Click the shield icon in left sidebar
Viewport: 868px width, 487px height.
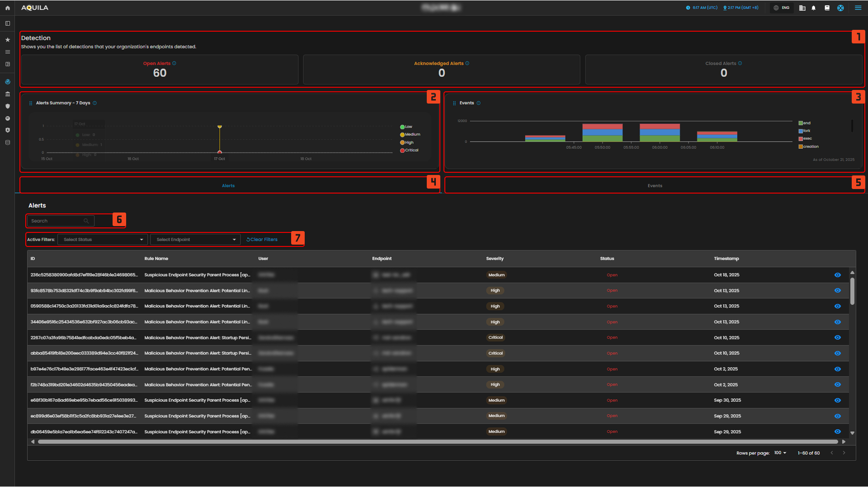[x=7, y=106]
